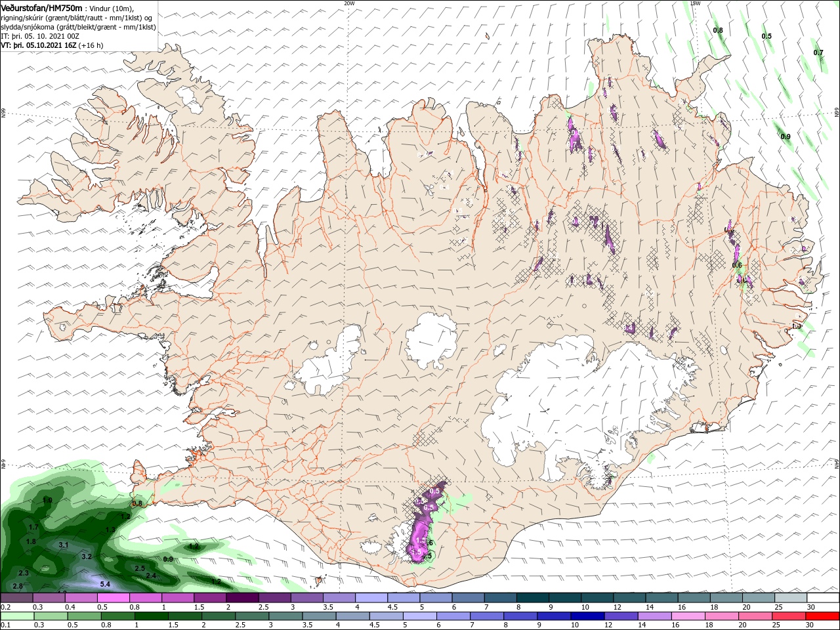
Task: Select the 9 swatch in the blue rain scale
Action: click(554, 616)
